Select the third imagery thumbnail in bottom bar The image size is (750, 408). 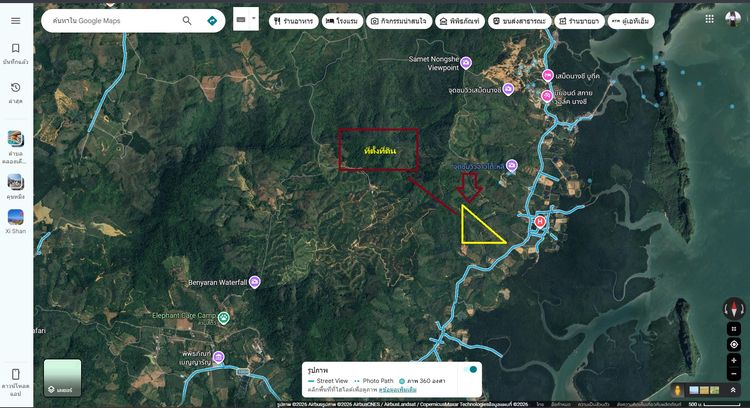(715, 390)
